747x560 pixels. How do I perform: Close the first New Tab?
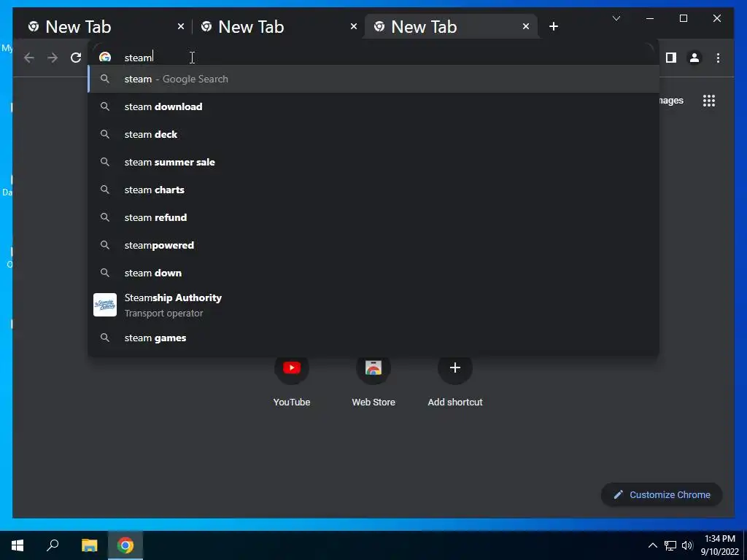coord(181,27)
